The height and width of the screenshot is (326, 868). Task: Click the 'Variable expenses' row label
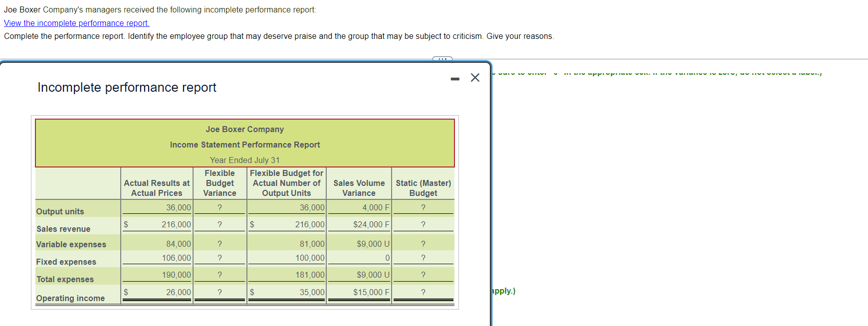[x=71, y=244]
